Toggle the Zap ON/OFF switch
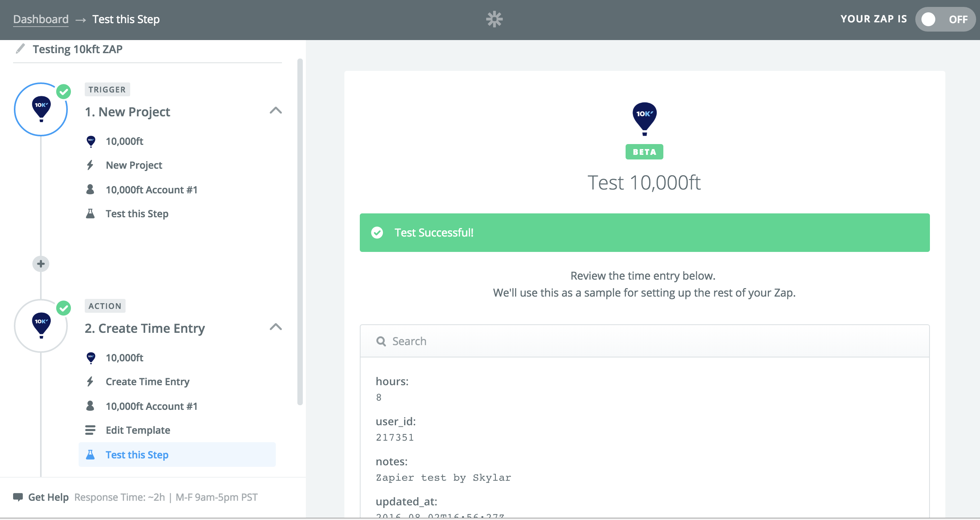 [x=945, y=19]
